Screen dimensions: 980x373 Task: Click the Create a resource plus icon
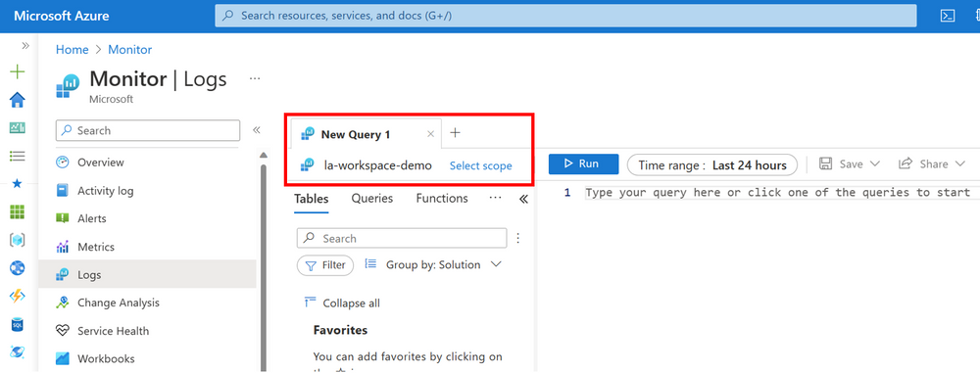click(18, 71)
